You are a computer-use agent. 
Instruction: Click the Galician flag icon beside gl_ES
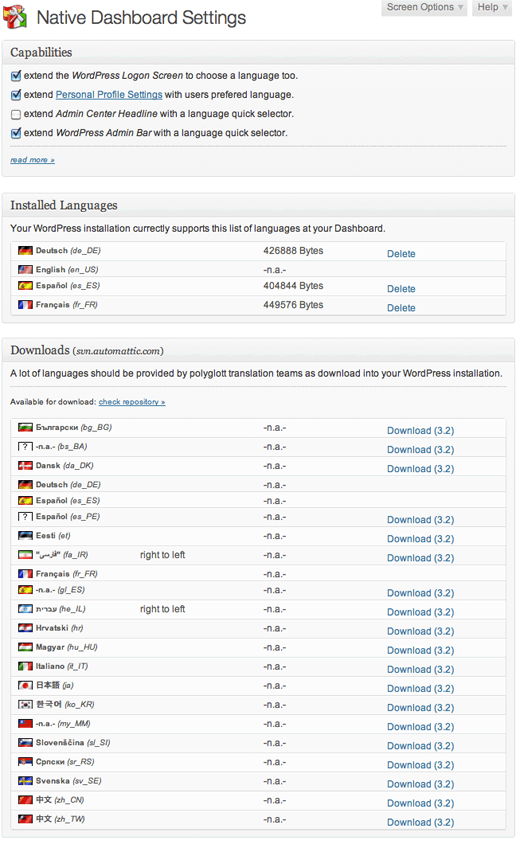(x=25, y=590)
